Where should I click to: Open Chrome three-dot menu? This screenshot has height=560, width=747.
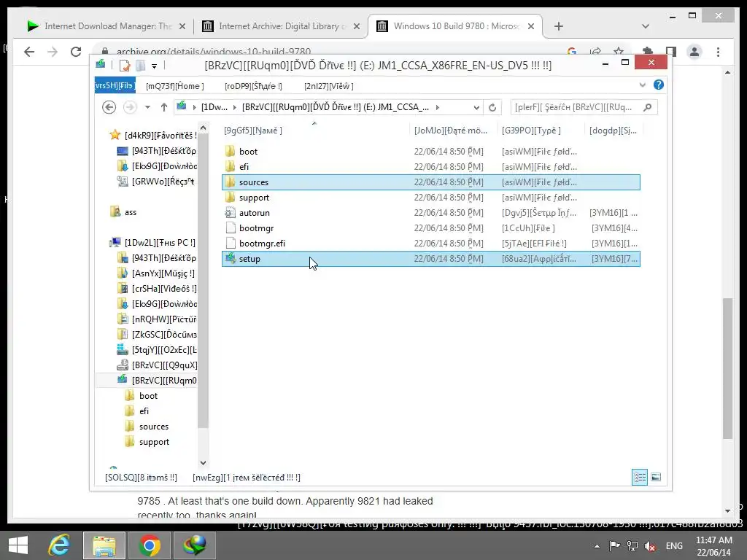click(x=718, y=52)
